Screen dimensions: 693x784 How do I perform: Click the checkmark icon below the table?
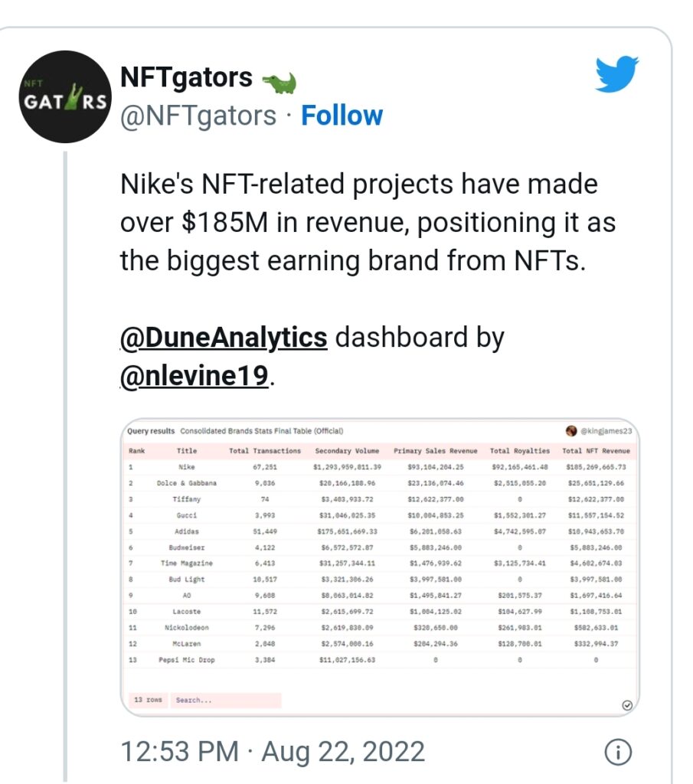coord(627,705)
